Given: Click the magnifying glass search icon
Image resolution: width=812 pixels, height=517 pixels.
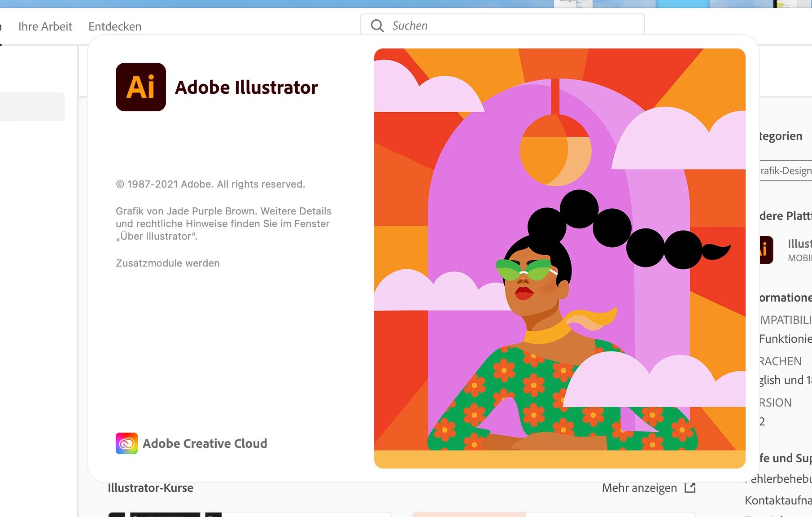Looking at the screenshot, I should (x=377, y=26).
